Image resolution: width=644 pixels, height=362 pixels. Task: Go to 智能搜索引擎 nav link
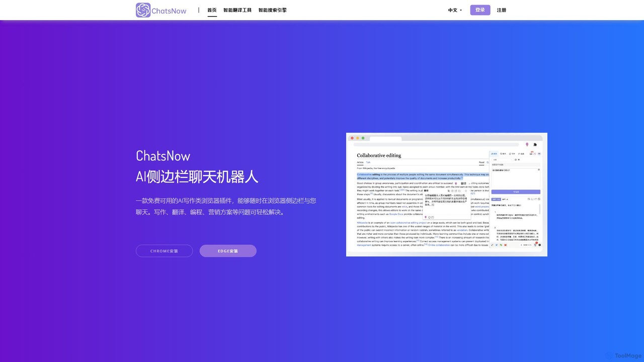tap(273, 10)
